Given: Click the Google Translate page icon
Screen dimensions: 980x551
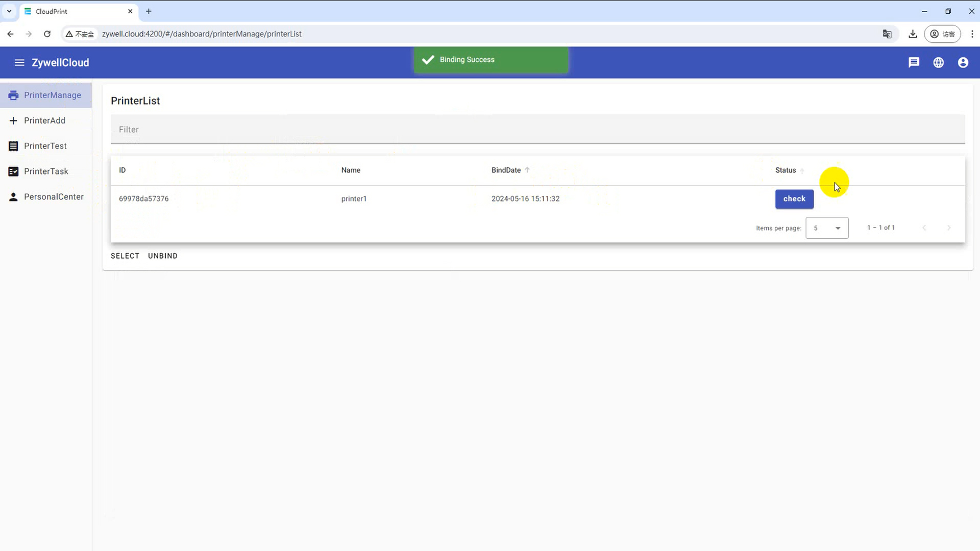Looking at the screenshot, I should (887, 34).
